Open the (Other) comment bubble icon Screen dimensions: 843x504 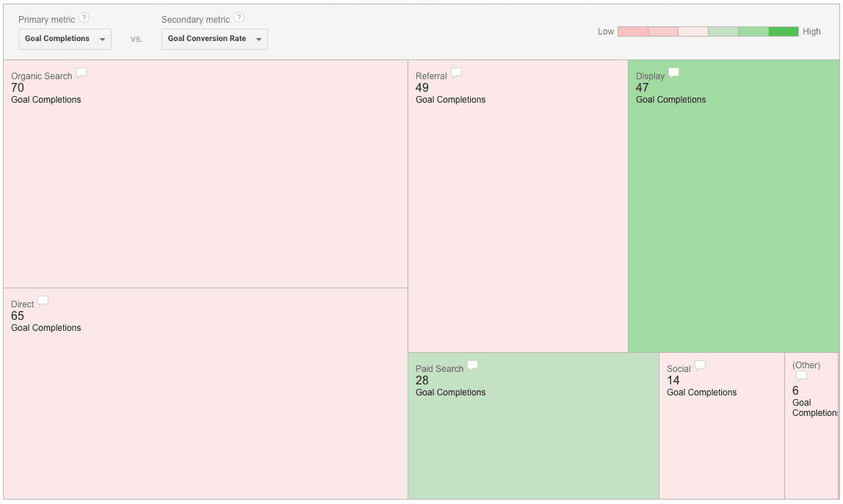coord(801,376)
